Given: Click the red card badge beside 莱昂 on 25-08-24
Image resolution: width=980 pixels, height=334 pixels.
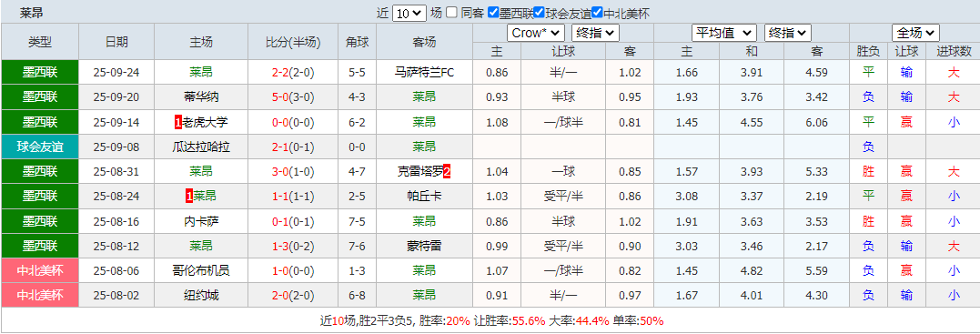Looking at the screenshot, I should [189, 197].
